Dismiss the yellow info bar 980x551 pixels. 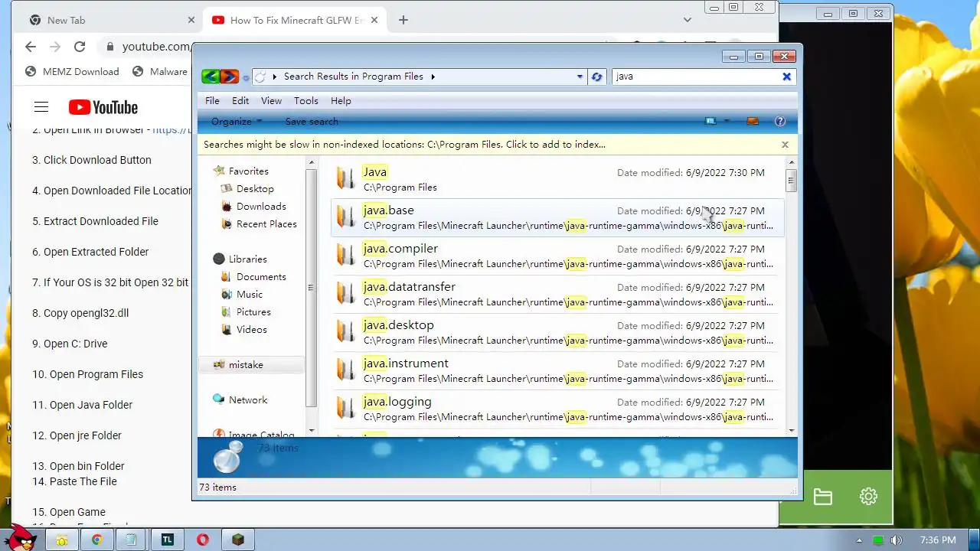coord(785,145)
